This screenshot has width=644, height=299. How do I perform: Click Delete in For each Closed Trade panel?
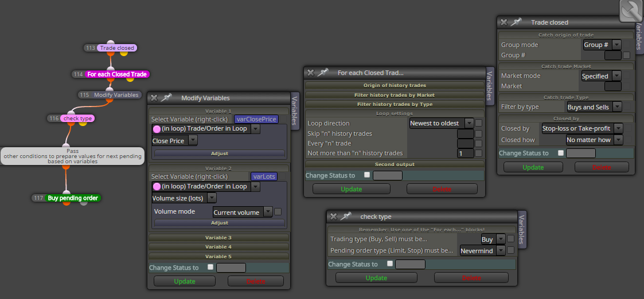442,188
